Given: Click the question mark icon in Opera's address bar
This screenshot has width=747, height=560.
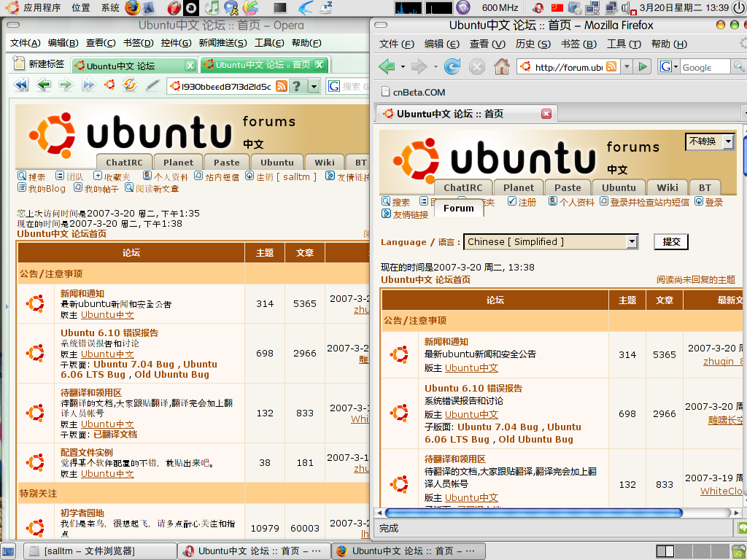Looking at the screenshot, I should (298, 86).
